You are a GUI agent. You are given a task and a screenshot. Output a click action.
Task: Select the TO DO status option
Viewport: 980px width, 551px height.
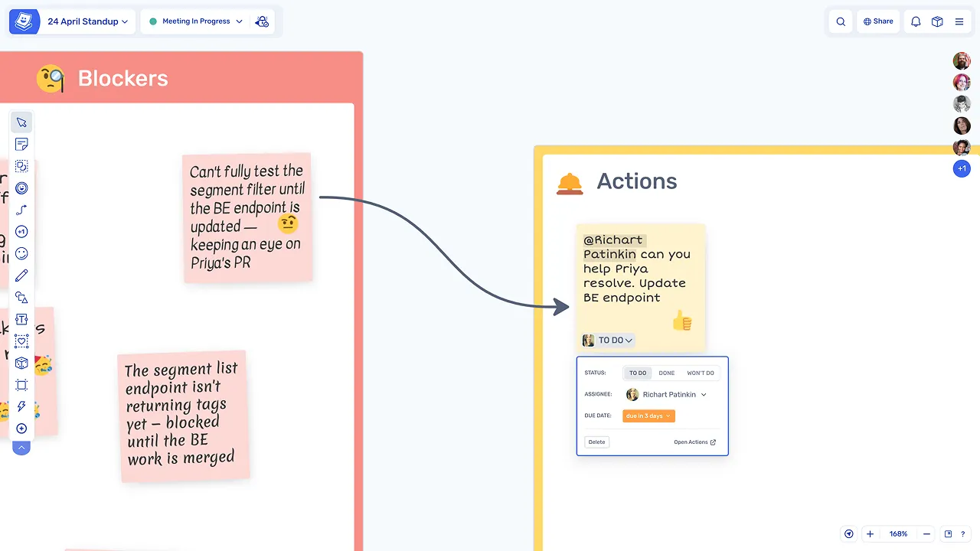pos(638,373)
